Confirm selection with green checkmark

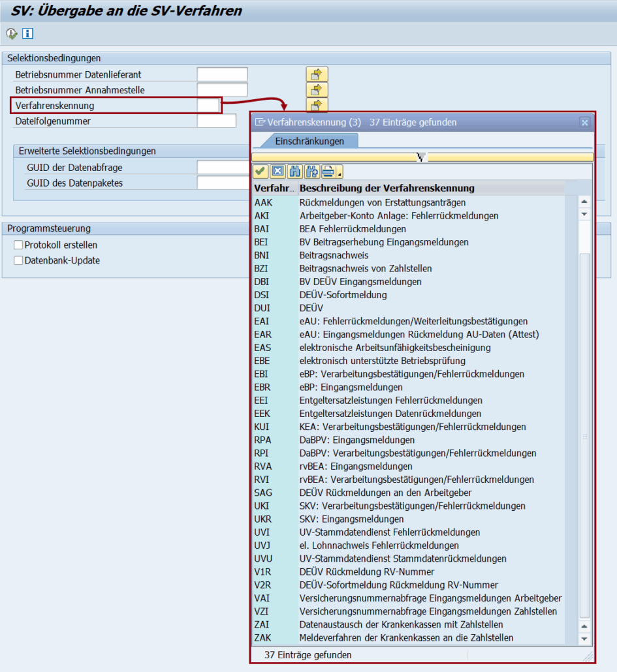click(x=260, y=172)
